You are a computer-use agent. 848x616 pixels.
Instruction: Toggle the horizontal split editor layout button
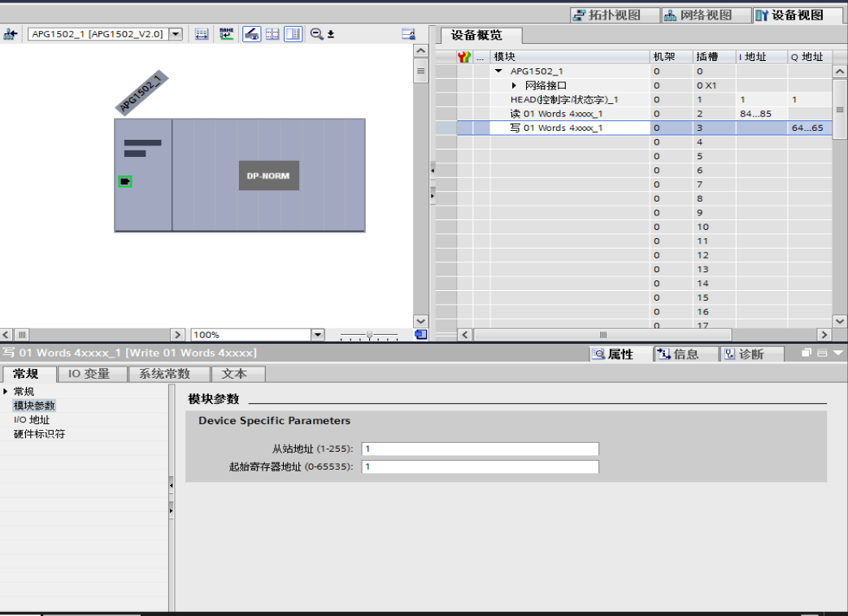(x=272, y=34)
